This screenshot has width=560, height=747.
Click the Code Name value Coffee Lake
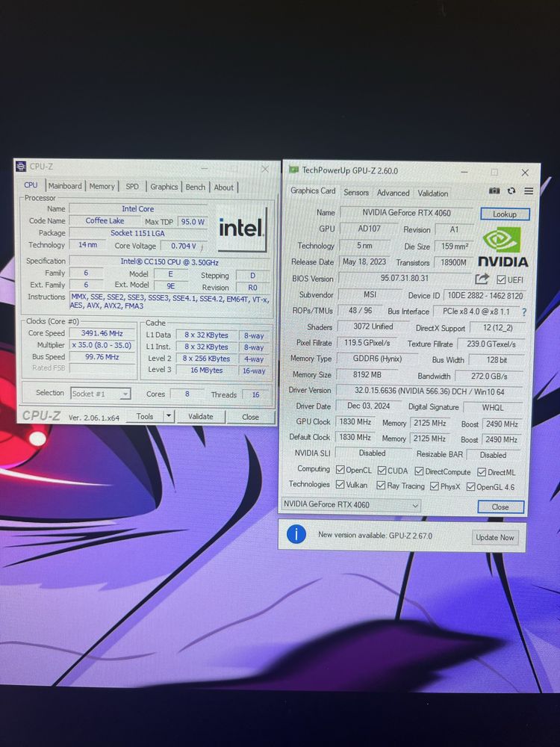(x=105, y=220)
